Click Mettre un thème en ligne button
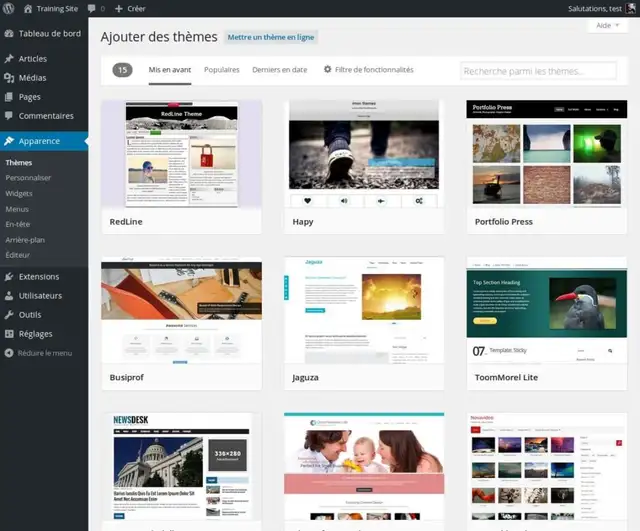The image size is (640, 531). [x=271, y=37]
